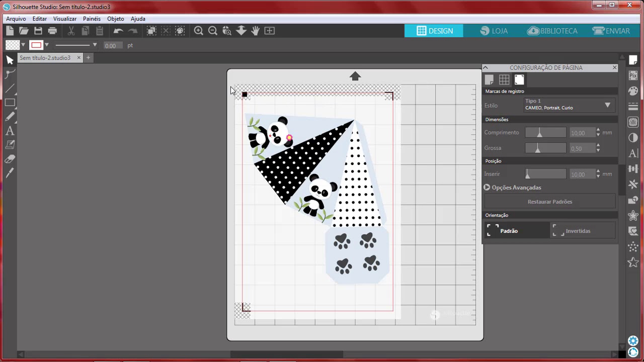Fit page to window icon
The image size is (644, 362).
coord(270,31)
